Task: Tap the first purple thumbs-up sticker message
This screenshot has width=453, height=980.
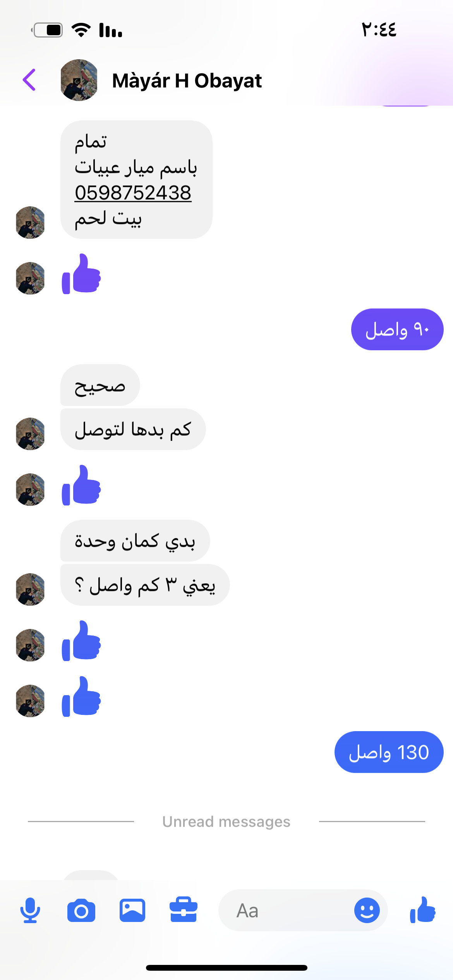Action: click(x=81, y=274)
